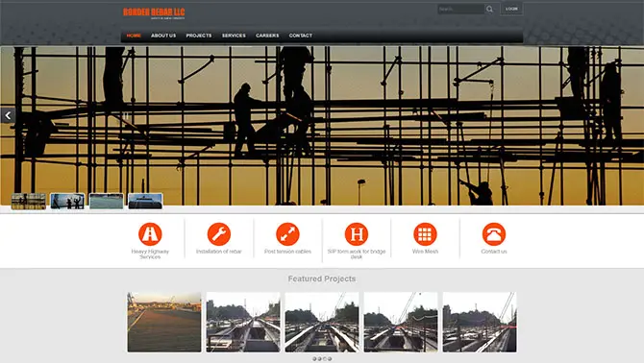Viewport: 644px width, 363px height.
Task: Open the Services menu item
Action: (x=234, y=36)
